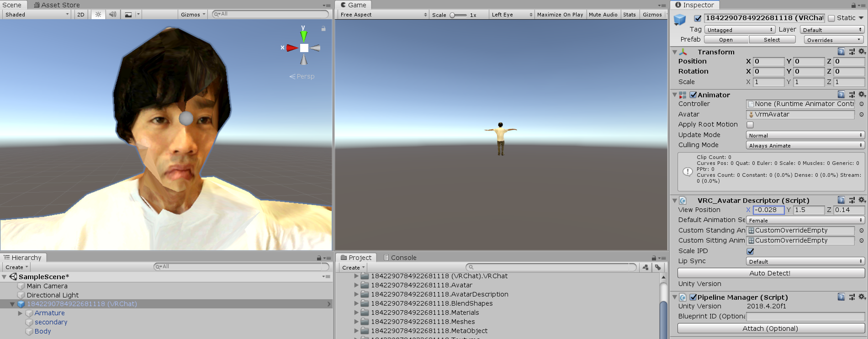The image size is (868, 339).
Task: Toggle Mute Audio in Game view
Action: tap(603, 15)
